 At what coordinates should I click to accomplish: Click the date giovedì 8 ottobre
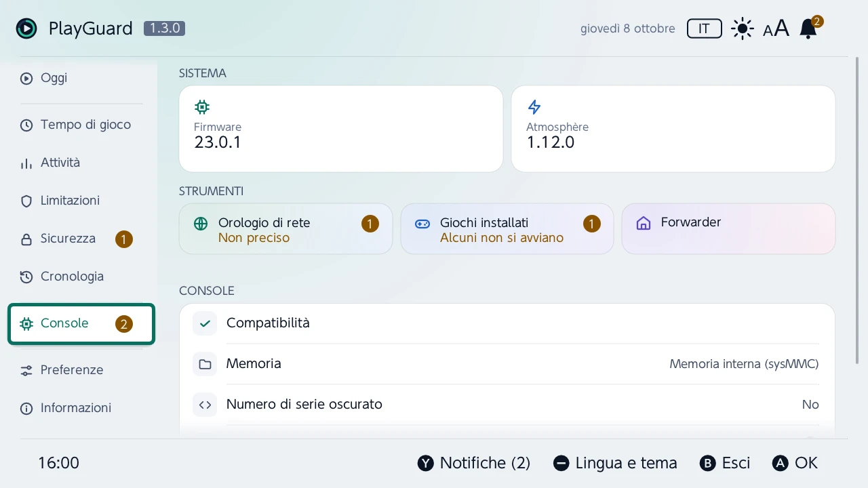tap(628, 28)
